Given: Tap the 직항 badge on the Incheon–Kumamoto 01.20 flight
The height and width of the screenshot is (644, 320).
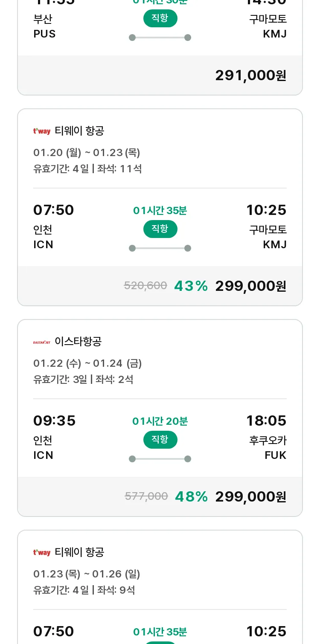Looking at the screenshot, I should [160, 229].
